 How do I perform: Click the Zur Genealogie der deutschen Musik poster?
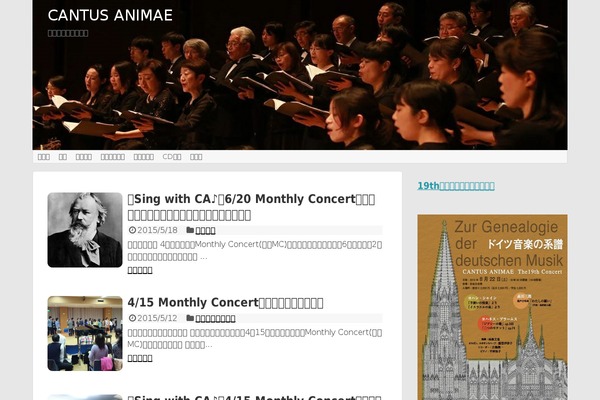point(492,307)
